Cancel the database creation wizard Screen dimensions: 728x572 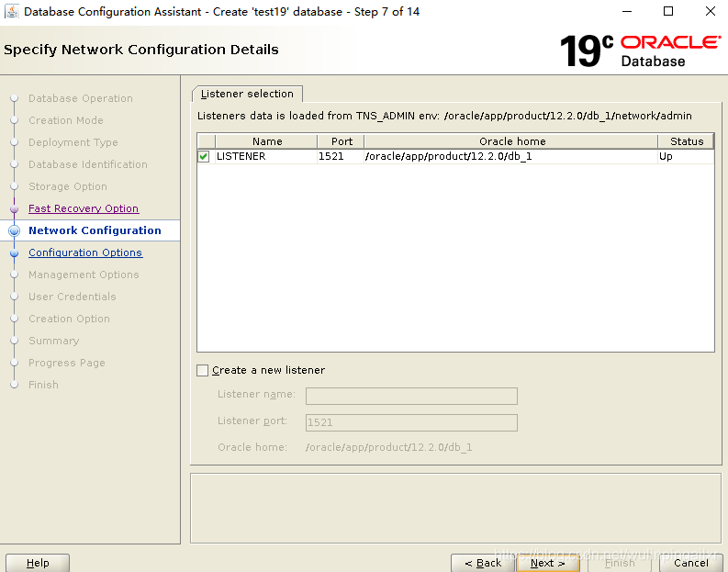coord(691,563)
